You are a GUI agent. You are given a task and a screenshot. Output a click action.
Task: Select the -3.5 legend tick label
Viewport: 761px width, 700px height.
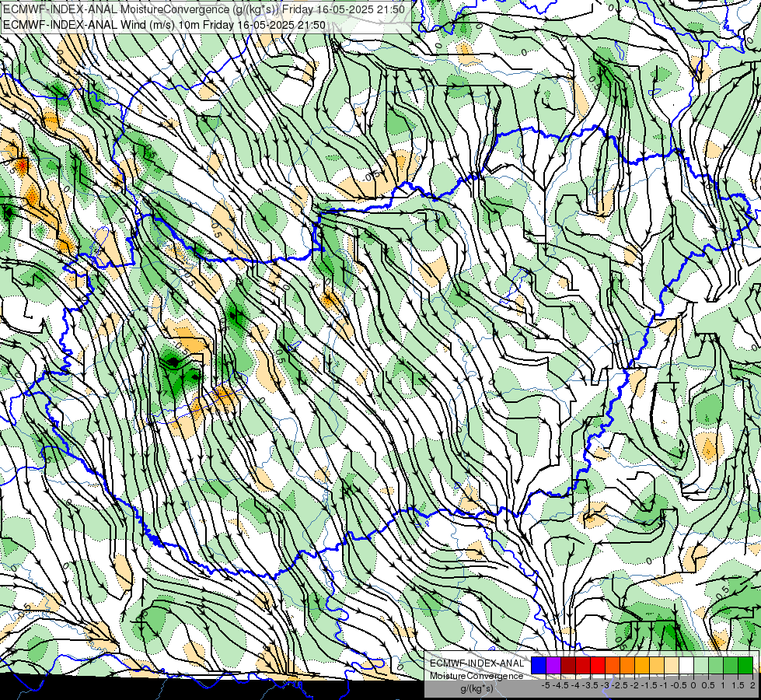point(590,685)
